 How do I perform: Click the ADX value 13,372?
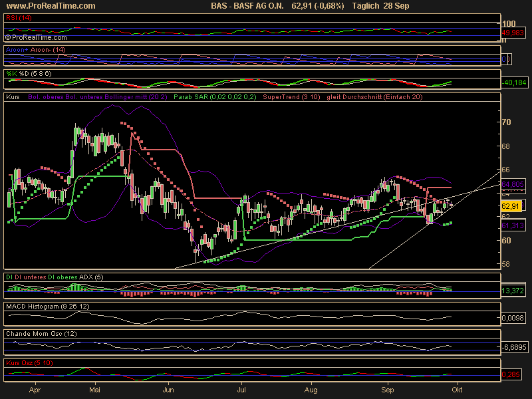click(513, 291)
